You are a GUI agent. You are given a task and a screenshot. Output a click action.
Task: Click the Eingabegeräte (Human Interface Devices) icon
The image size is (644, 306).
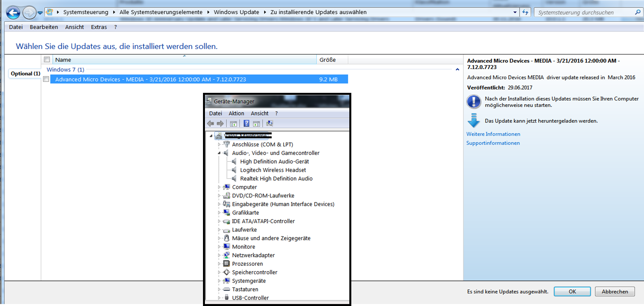[x=226, y=204]
